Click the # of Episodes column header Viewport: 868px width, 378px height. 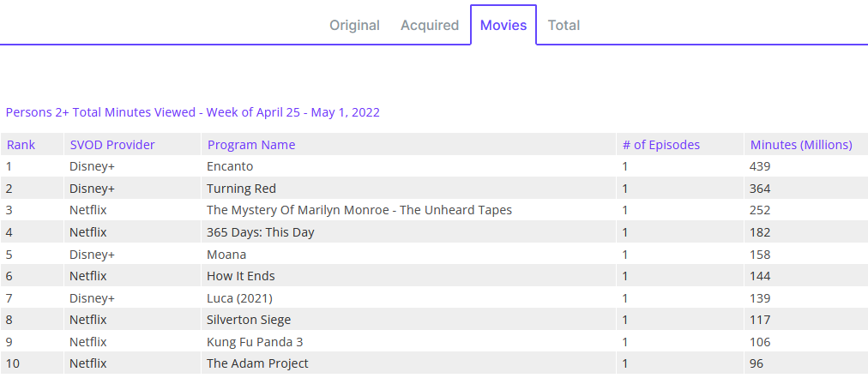[660, 145]
